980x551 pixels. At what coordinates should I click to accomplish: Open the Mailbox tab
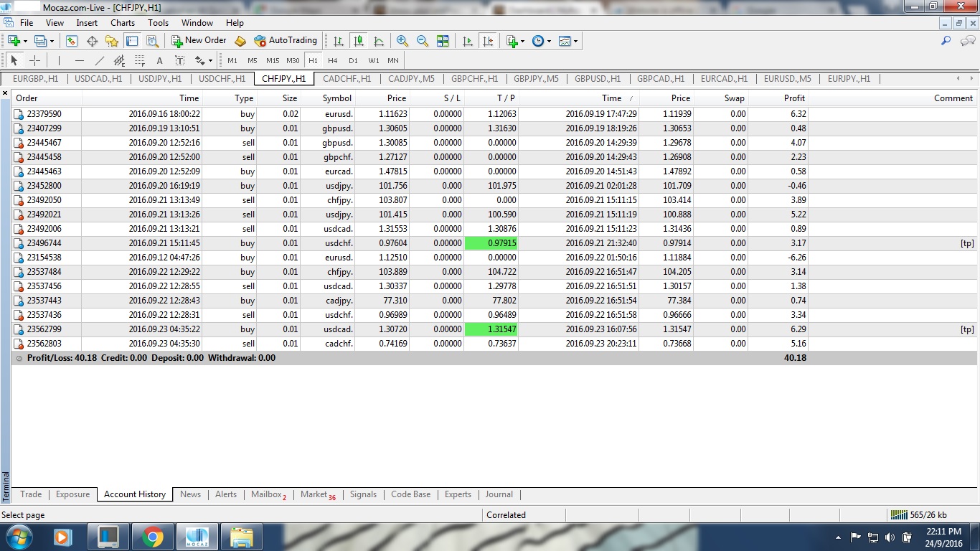(268, 494)
